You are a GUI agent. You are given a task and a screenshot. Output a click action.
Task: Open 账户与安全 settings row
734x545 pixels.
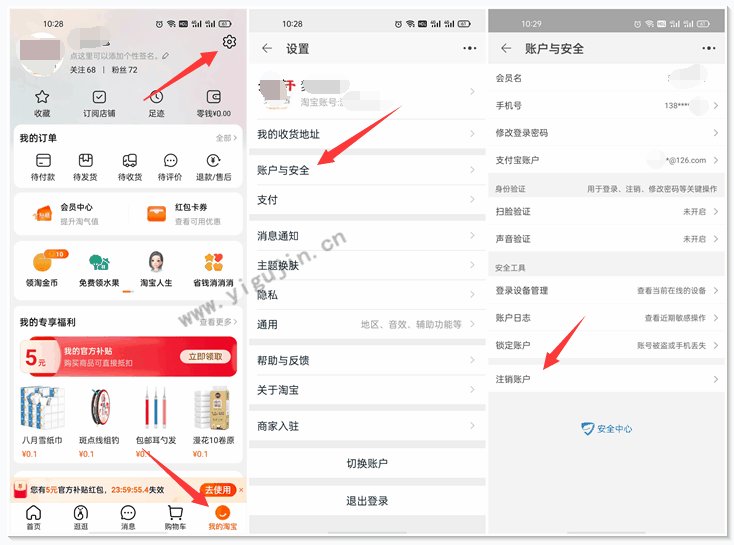click(x=367, y=170)
